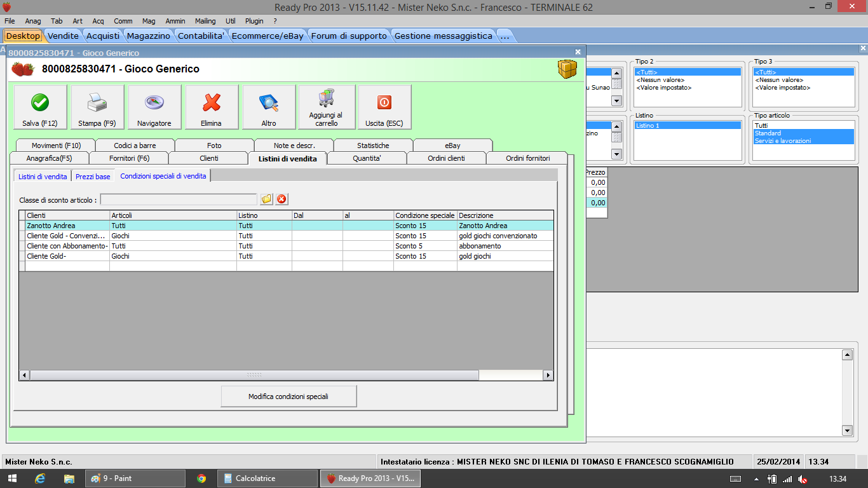Select Servizi e lavorazioni in Tipo articolo

tap(804, 141)
